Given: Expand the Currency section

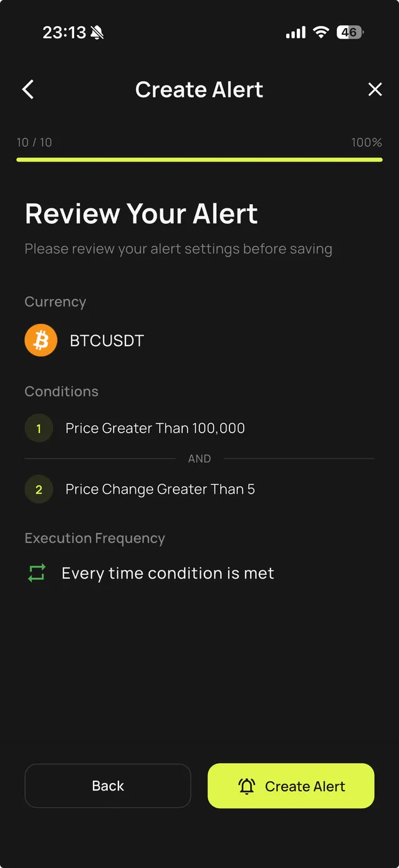Looking at the screenshot, I should (55, 301).
